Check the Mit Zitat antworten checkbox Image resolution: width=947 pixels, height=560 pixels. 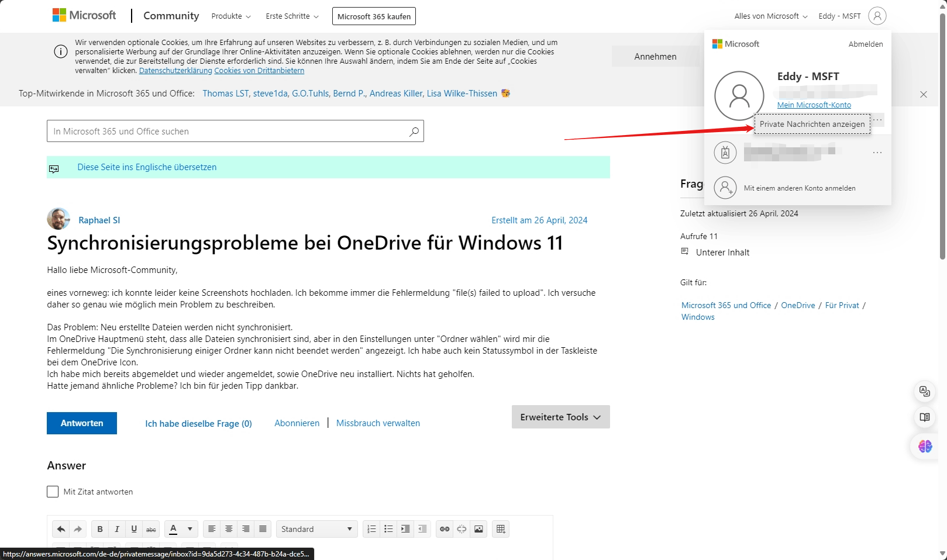pos(53,492)
